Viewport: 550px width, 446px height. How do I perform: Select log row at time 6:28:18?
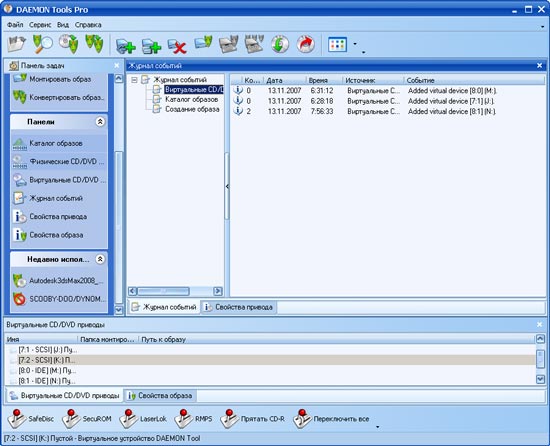(x=388, y=101)
